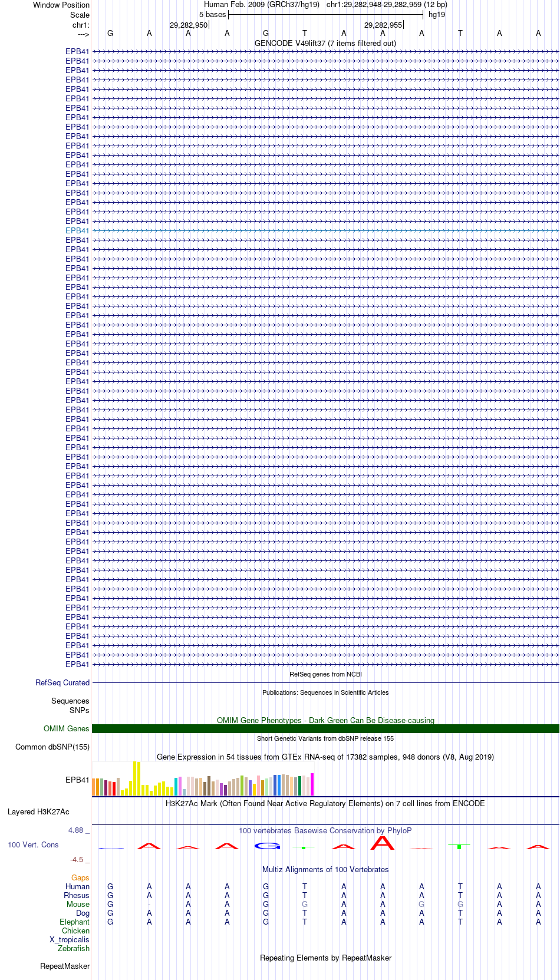
Task: Click the Window Position label
Action: click(61, 5)
